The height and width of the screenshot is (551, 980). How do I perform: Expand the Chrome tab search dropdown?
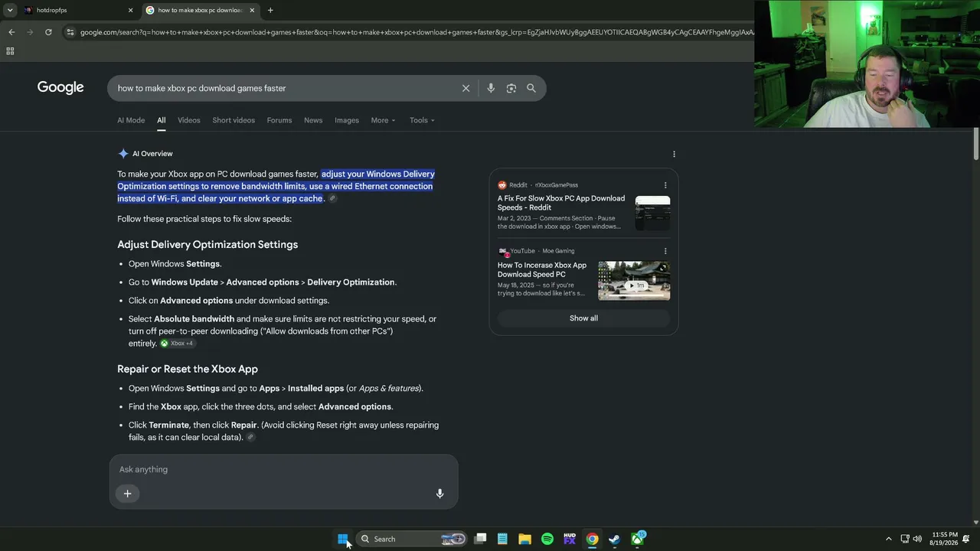(x=10, y=10)
